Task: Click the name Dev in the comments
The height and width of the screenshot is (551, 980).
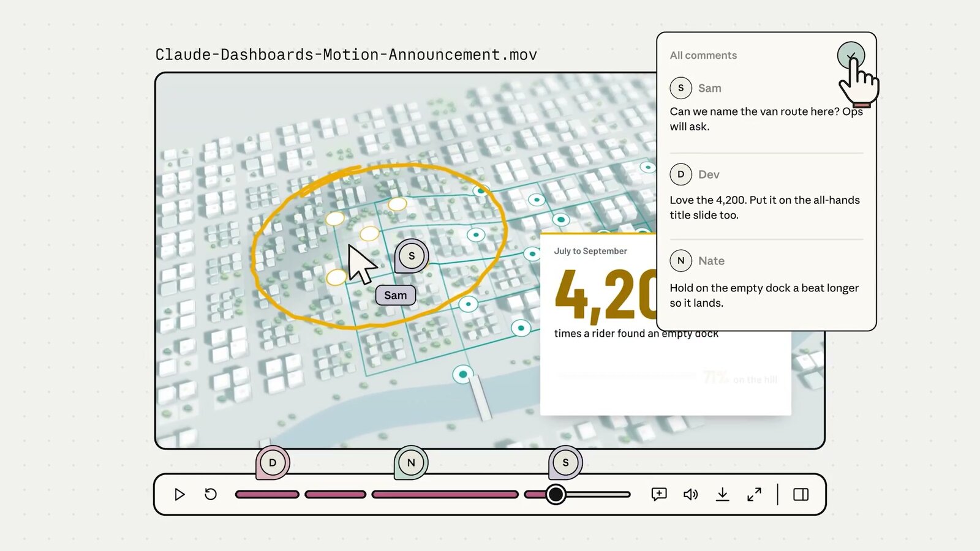Action: point(709,174)
